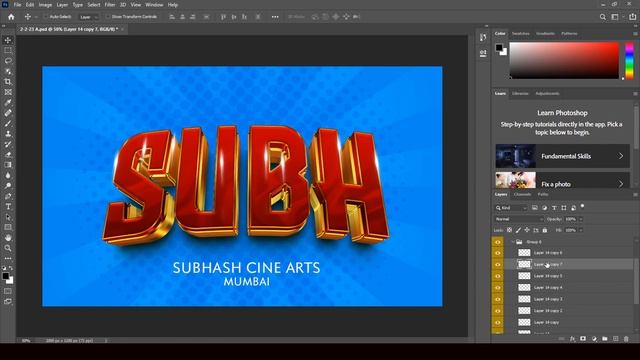Select the Zoom tool in the toolbox
Screen dimensions: 640x360
pos(8,248)
